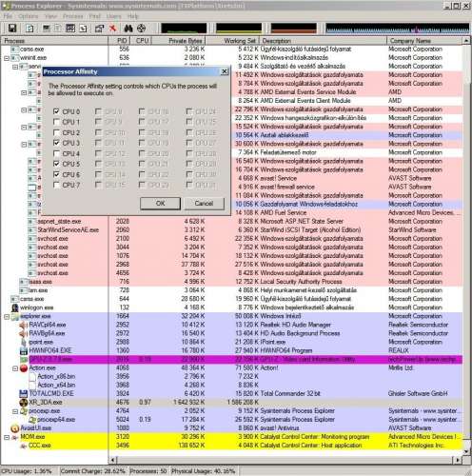Click the Refresh Now toolbar icon
Screen dimensions: 472x476
pos(29,29)
